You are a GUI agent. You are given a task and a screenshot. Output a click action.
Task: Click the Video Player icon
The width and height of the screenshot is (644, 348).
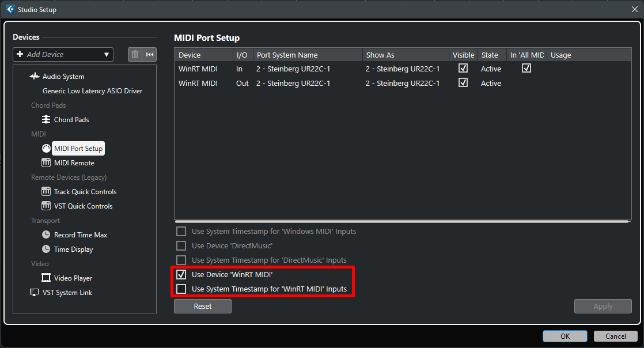(46, 278)
